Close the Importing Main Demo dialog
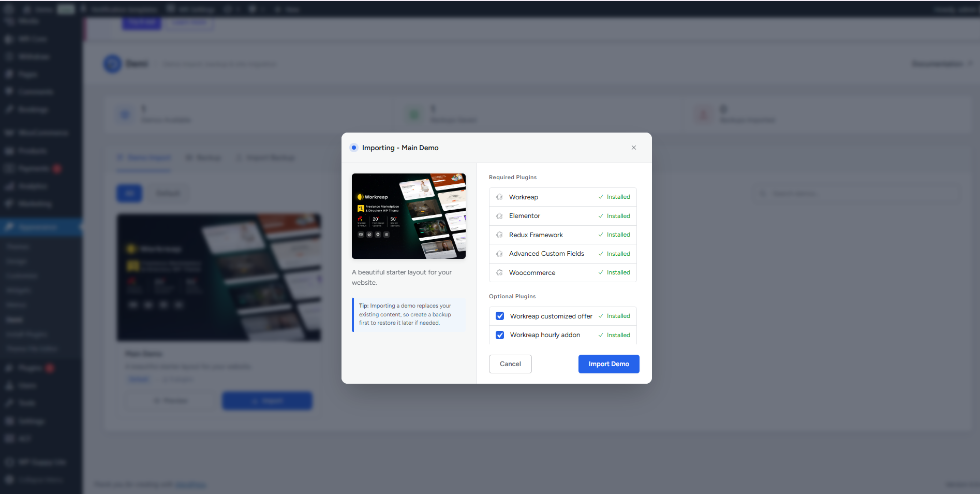980x494 pixels. (634, 148)
